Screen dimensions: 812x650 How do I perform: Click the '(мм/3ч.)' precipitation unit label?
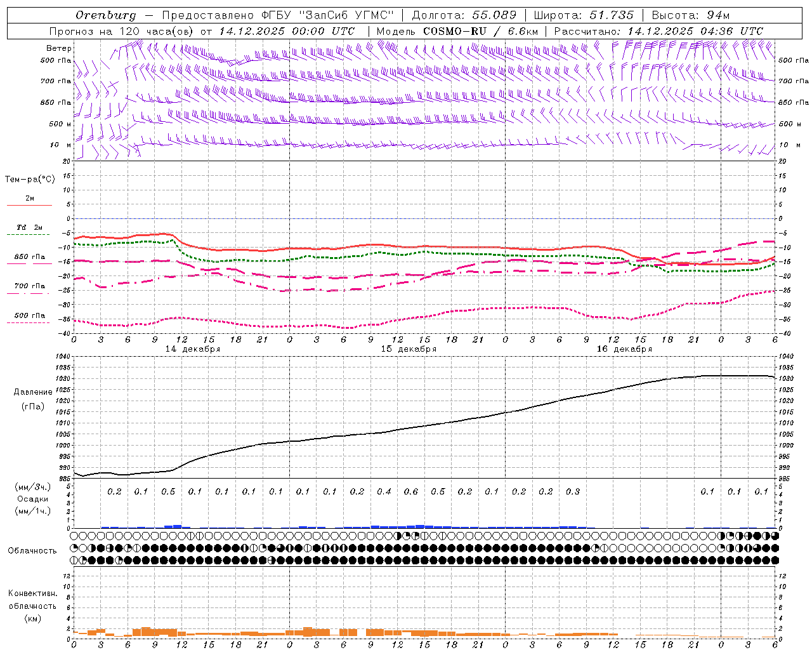pos(33,487)
